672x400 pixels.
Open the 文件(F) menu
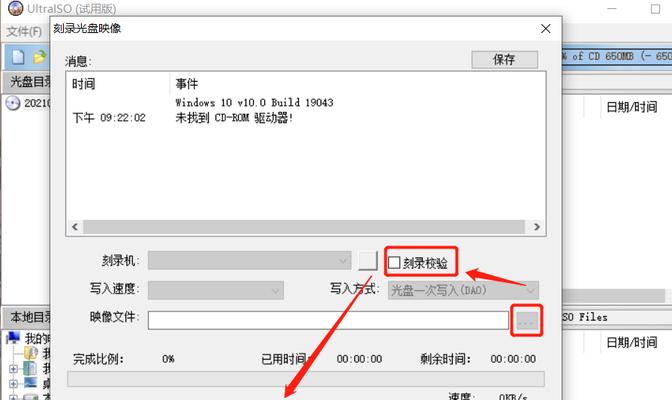[x=24, y=31]
